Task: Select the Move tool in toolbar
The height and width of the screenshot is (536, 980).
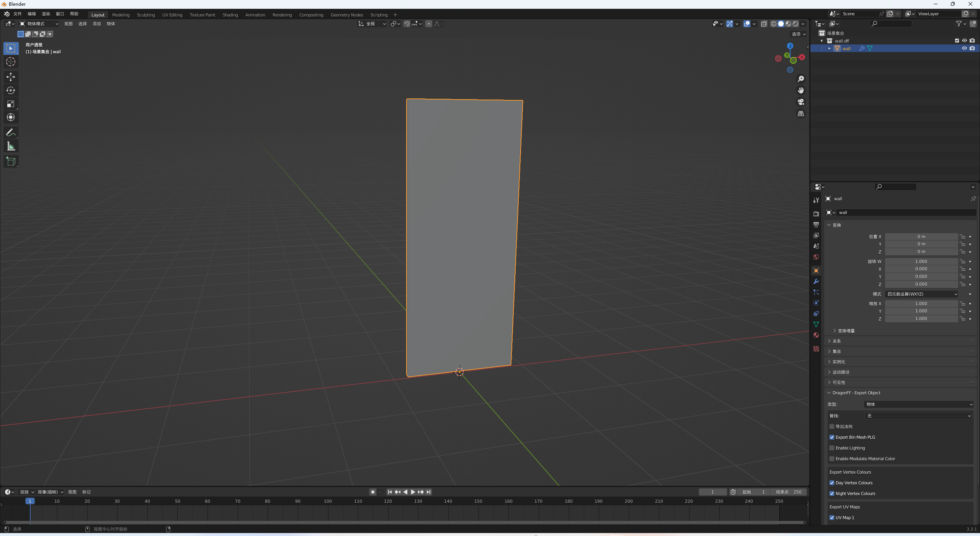Action: click(x=11, y=77)
